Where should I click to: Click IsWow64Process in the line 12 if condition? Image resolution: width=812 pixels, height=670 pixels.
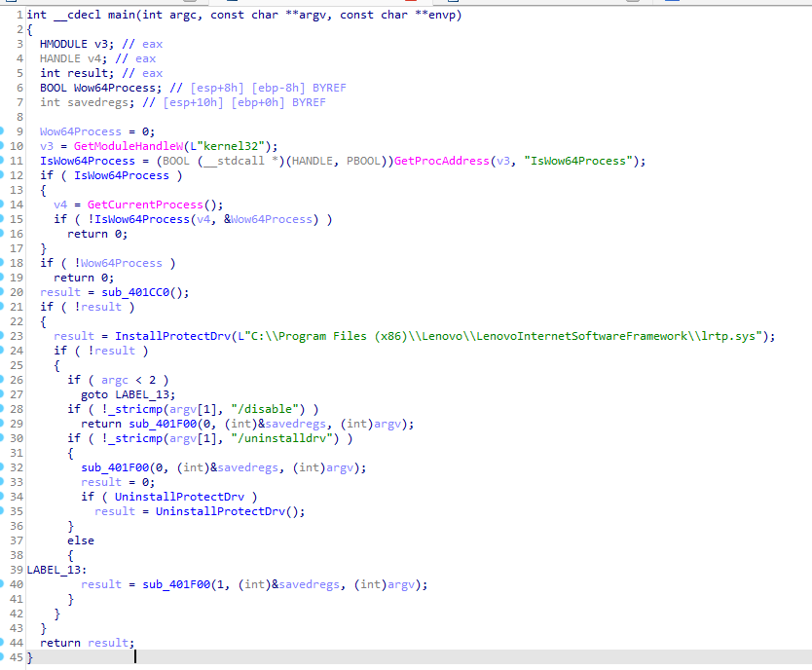click(122, 175)
